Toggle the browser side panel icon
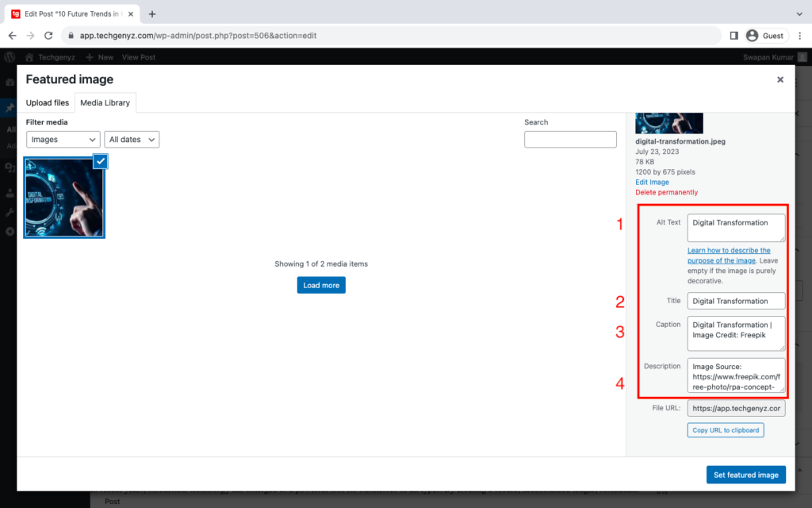Image resolution: width=812 pixels, height=508 pixels. (733, 36)
